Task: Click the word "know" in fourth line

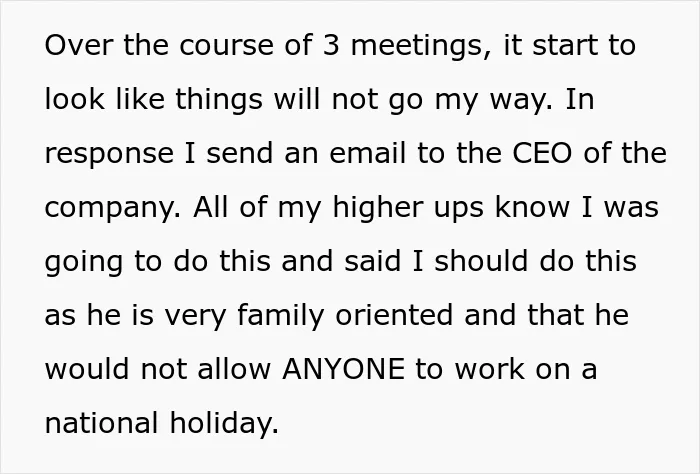Action: 532,207
